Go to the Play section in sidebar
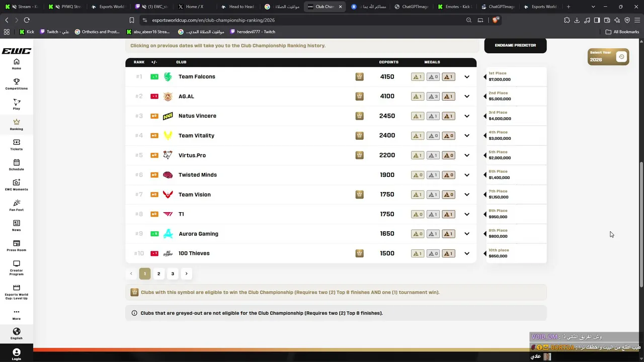The width and height of the screenshot is (644, 362). click(17, 105)
